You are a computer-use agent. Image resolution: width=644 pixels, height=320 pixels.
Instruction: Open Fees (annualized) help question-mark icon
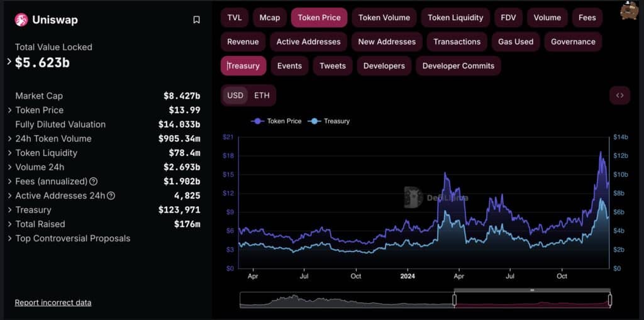tap(94, 181)
